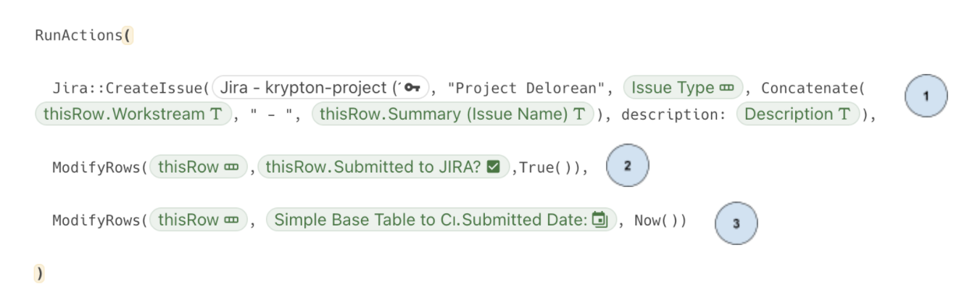The height and width of the screenshot is (290, 980).
Task: Click the Jira::CreateIssue function name
Action: click(x=127, y=89)
